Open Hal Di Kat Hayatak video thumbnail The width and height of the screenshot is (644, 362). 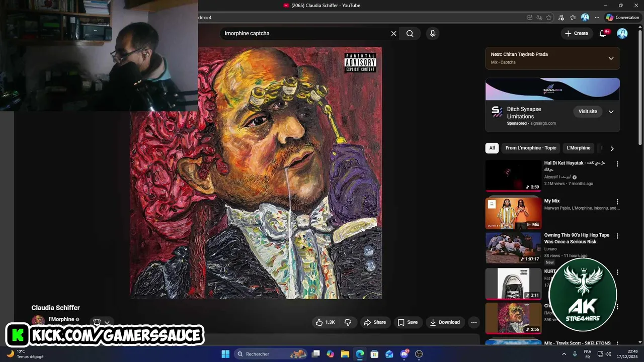click(x=513, y=175)
